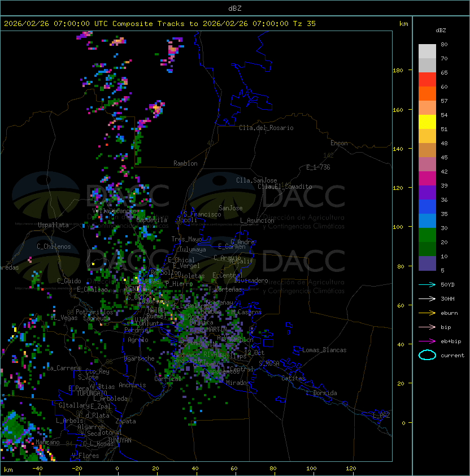The height and width of the screenshot is (476, 470).
Task: Click the -40 tick on horizontal km axis
Action: pyautogui.click(x=38, y=469)
